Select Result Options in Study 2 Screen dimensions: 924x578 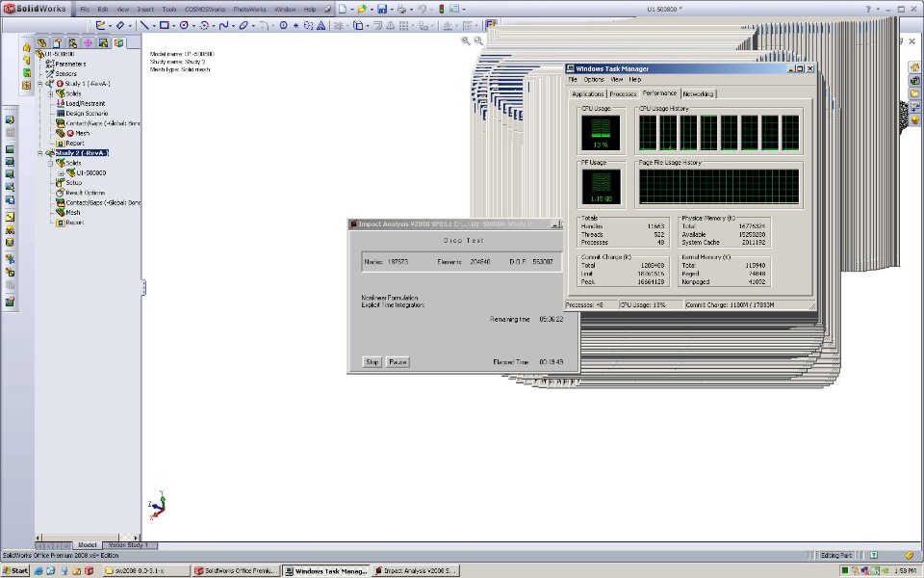point(85,193)
